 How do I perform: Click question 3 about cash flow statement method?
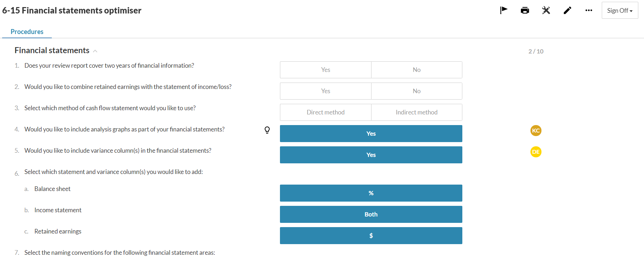point(110,108)
